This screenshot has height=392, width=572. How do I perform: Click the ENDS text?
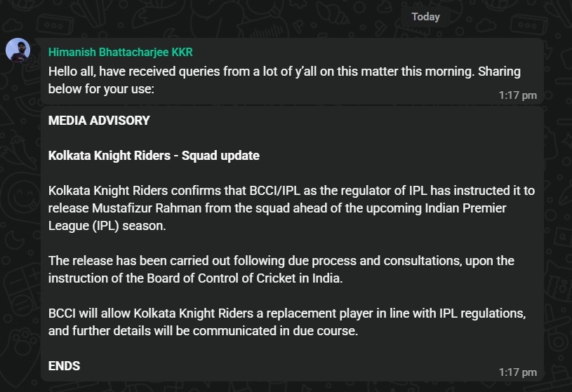[64, 366]
